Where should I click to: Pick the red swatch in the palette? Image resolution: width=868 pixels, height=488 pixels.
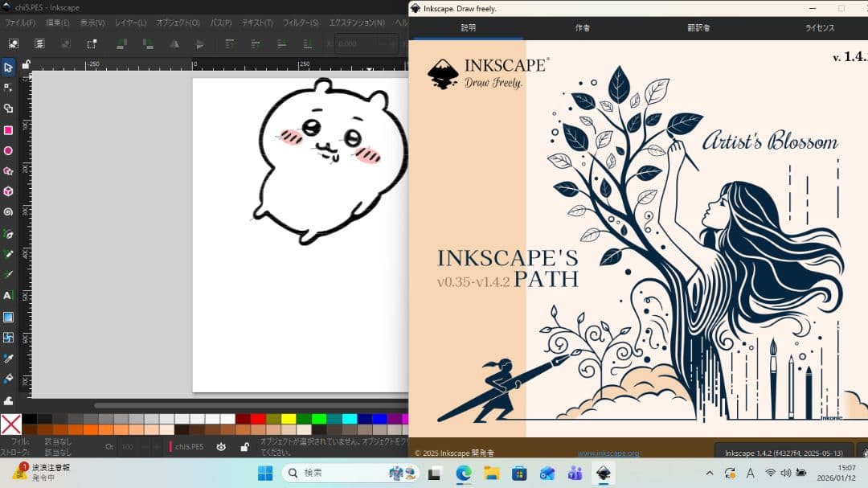258,419
